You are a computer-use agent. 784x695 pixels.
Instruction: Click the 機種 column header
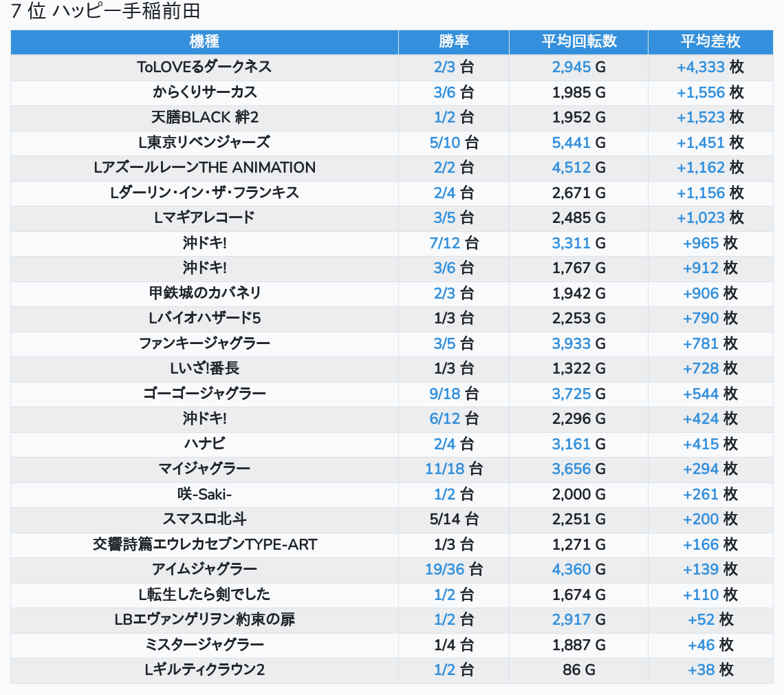204,41
